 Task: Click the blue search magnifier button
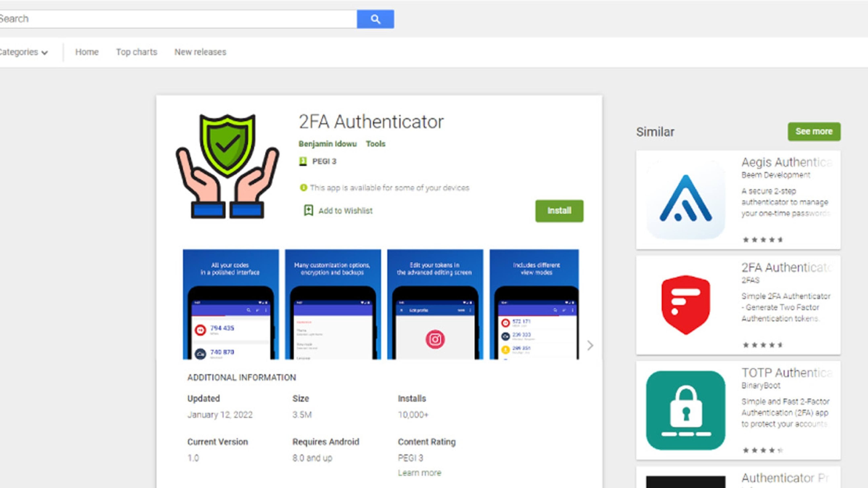tap(375, 19)
